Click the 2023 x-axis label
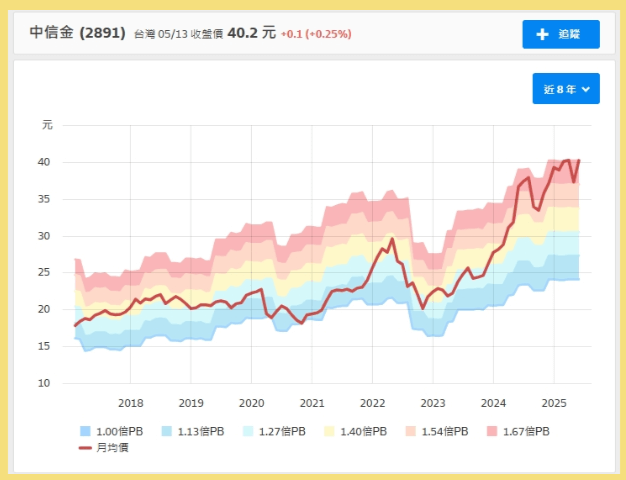The height and width of the screenshot is (480, 626). pos(433,403)
